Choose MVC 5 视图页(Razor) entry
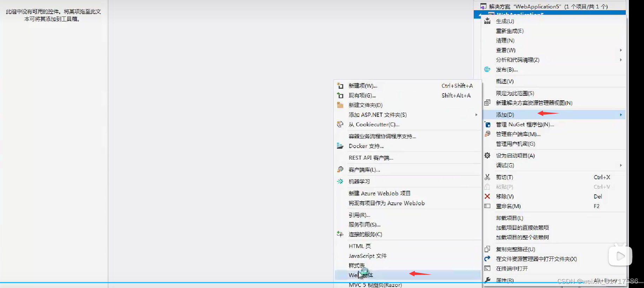 pyautogui.click(x=375, y=285)
